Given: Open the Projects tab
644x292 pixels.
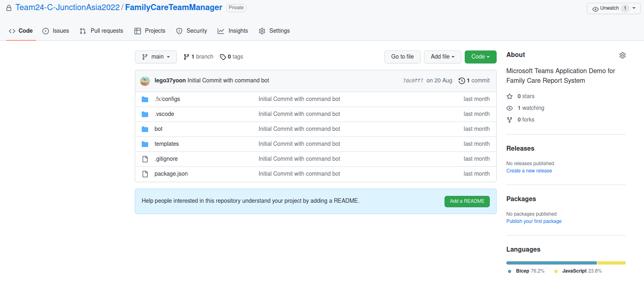Looking at the screenshot, I should click(150, 31).
